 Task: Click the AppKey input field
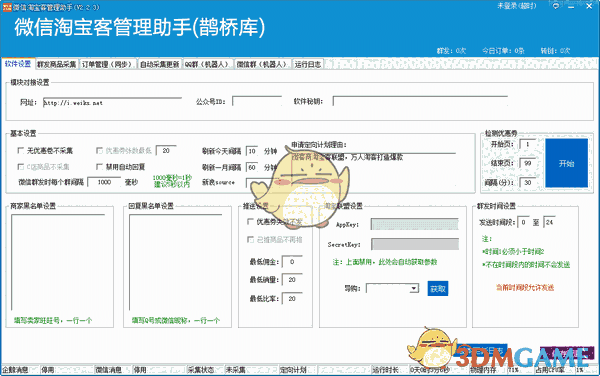415,224
